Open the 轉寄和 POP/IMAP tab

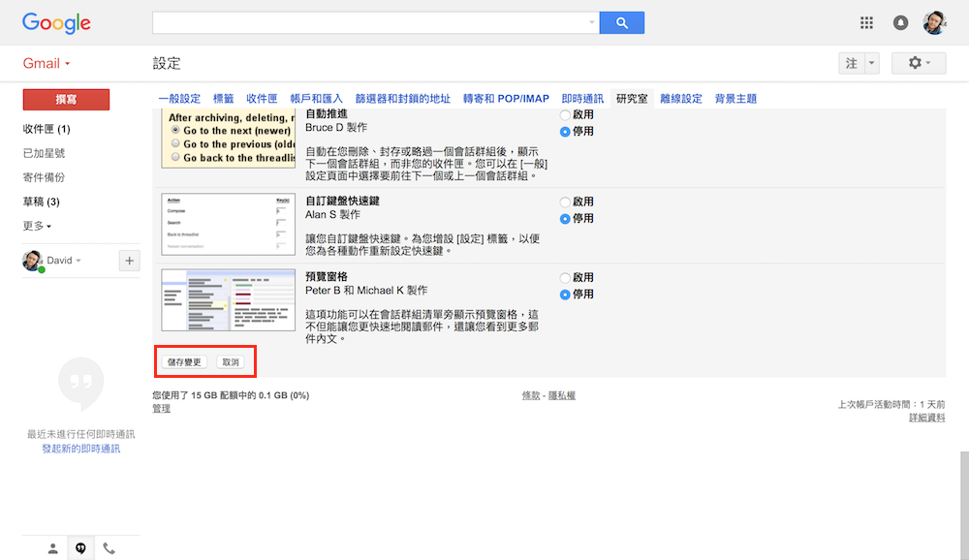506,99
